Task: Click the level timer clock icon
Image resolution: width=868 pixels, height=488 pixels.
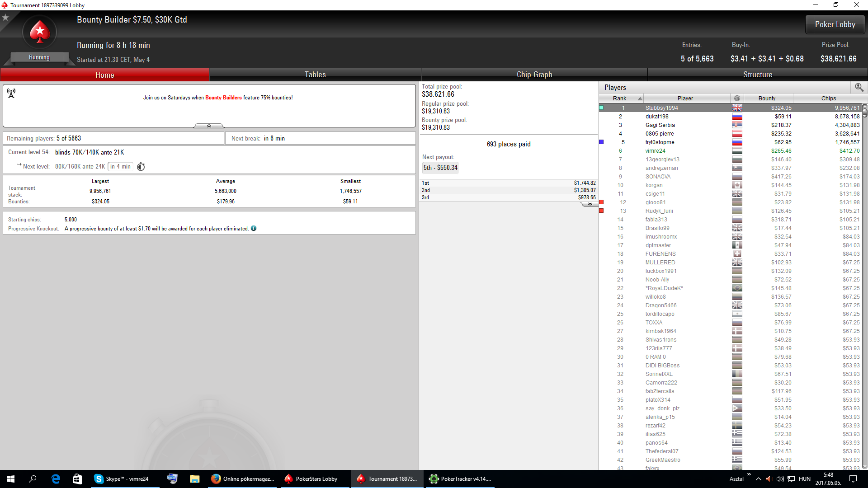Action: [x=141, y=167]
